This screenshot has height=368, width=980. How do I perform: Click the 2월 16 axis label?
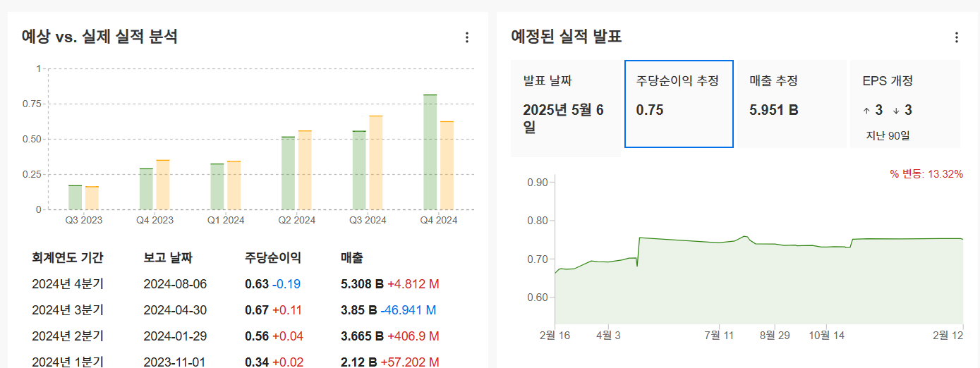click(x=555, y=335)
